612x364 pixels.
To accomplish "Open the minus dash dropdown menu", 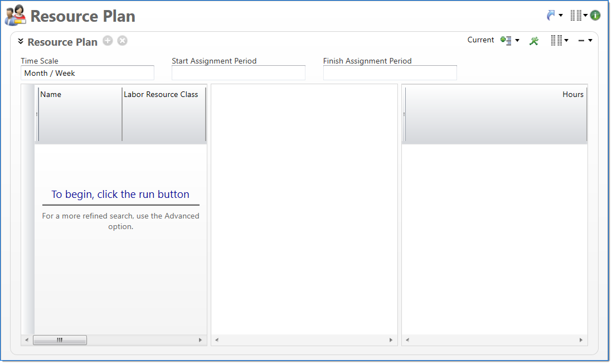I will pos(585,41).
